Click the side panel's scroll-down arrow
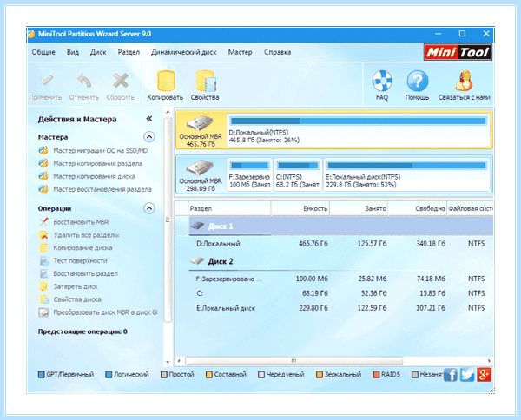 tap(168, 362)
